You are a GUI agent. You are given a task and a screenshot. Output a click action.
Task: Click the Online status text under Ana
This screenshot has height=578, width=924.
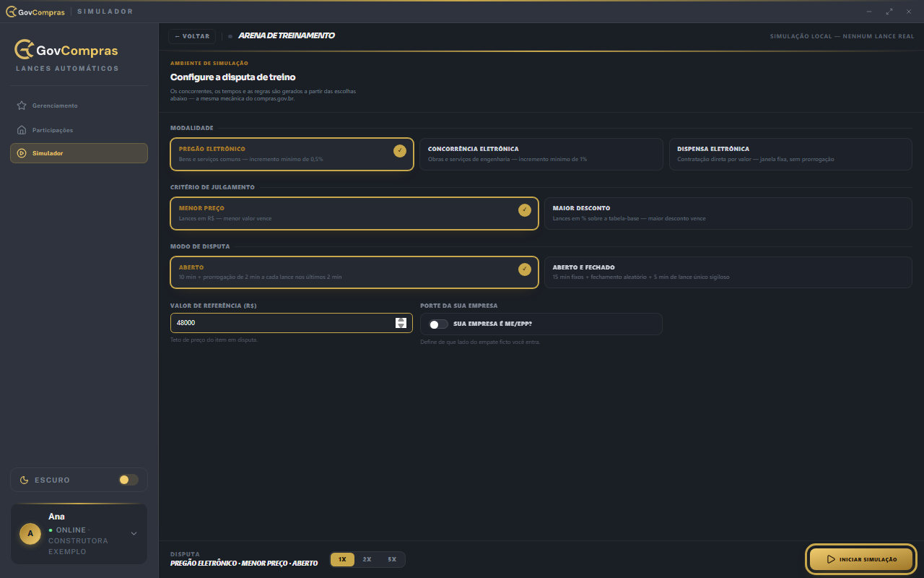pyautogui.click(x=71, y=530)
